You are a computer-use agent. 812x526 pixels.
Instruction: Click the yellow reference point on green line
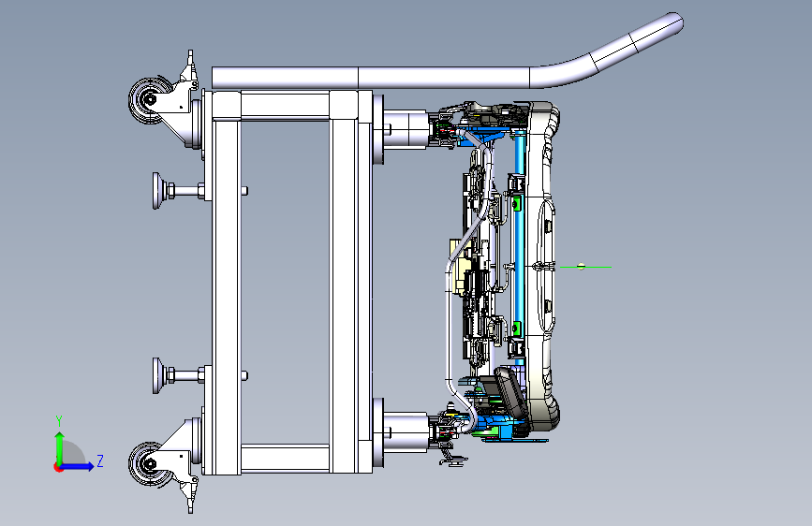point(581,267)
